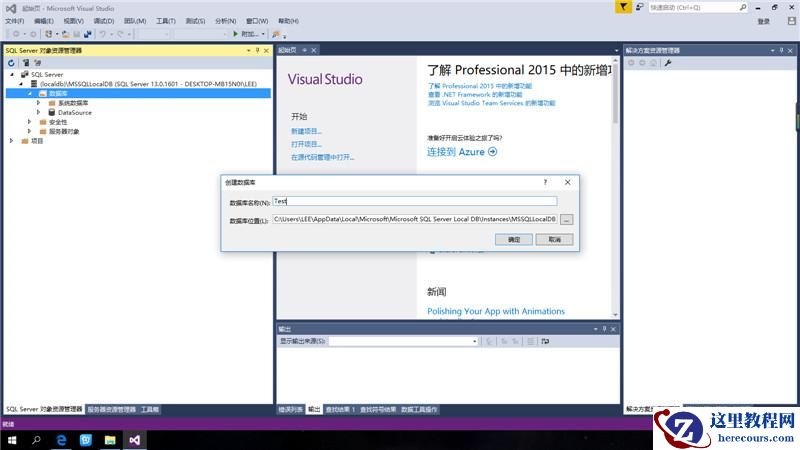
Task: Open Output panel window position dropdown
Action: click(x=595, y=329)
